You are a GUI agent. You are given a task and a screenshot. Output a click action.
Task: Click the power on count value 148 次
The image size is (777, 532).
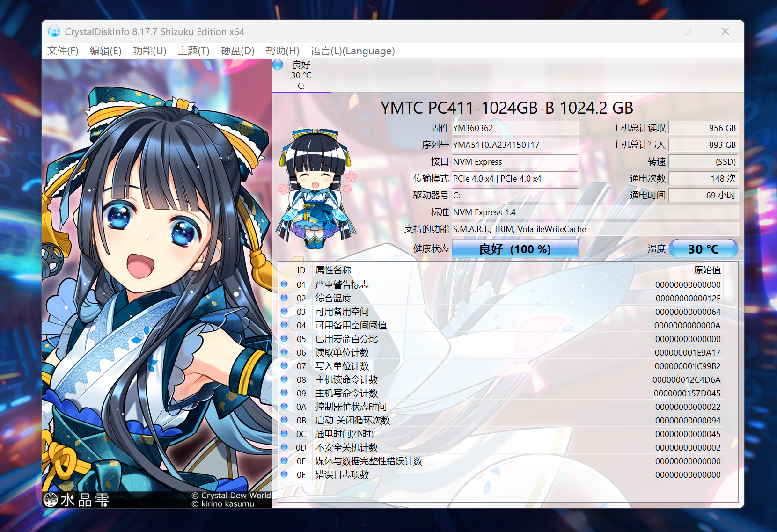point(704,179)
